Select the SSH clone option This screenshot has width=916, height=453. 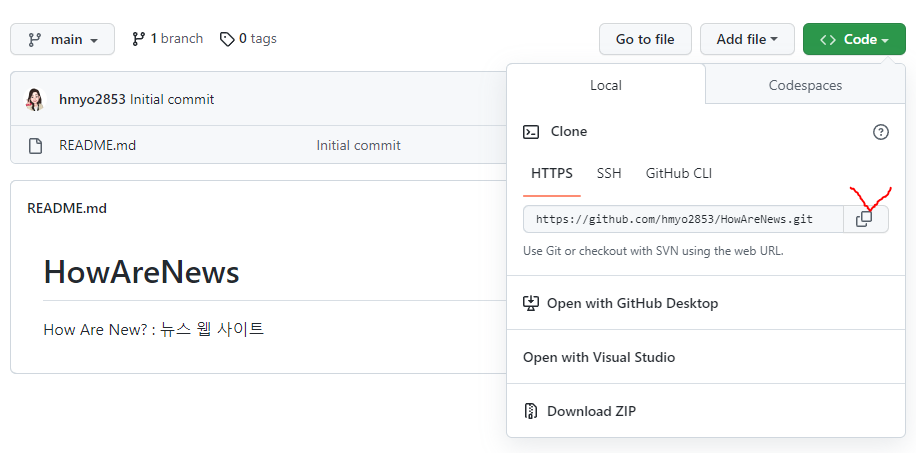pyautogui.click(x=609, y=174)
